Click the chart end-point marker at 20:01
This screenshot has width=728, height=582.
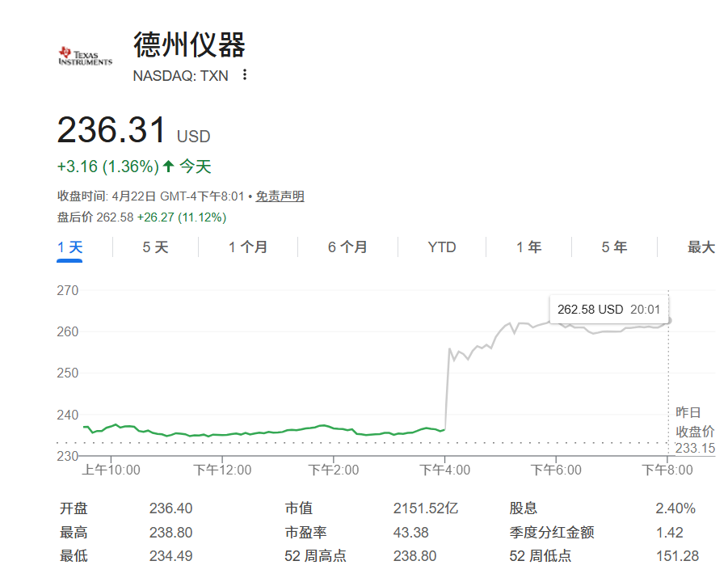(668, 320)
